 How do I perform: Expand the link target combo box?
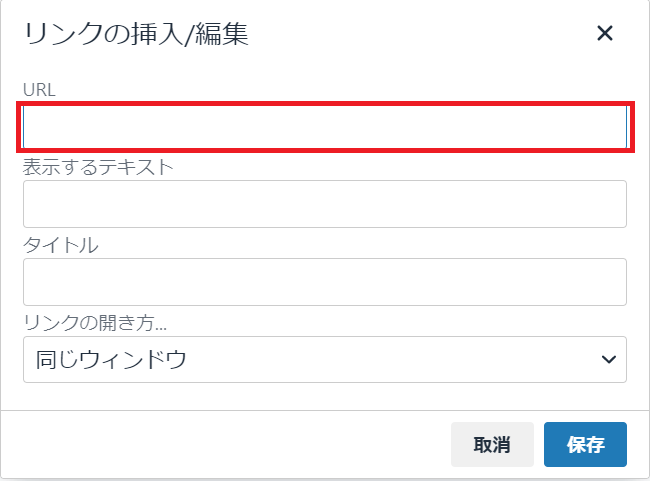(325, 359)
